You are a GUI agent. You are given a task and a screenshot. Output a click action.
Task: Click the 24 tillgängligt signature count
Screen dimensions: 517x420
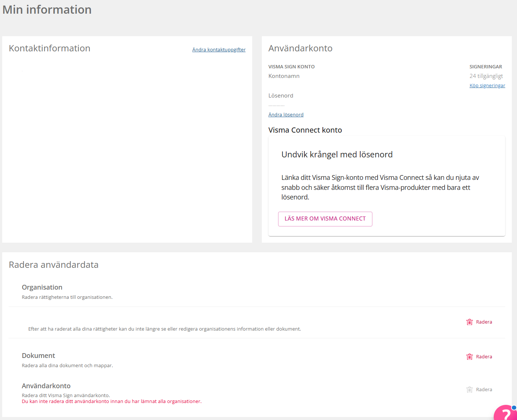point(486,76)
